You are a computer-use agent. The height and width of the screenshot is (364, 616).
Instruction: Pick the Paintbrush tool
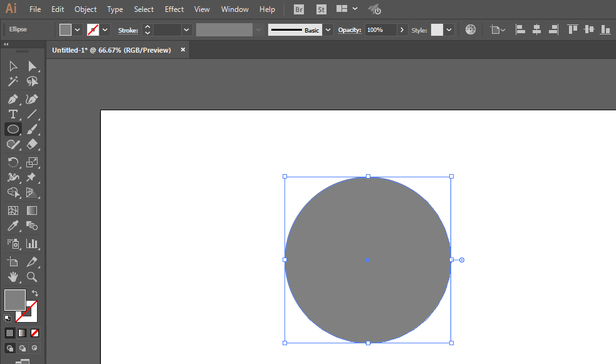pos(32,129)
